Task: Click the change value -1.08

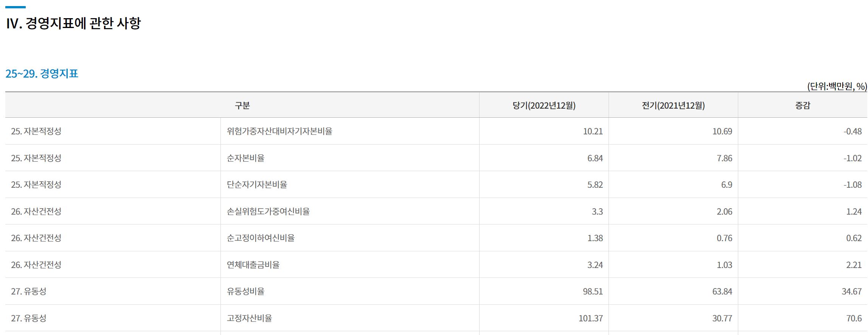Action: pos(852,185)
